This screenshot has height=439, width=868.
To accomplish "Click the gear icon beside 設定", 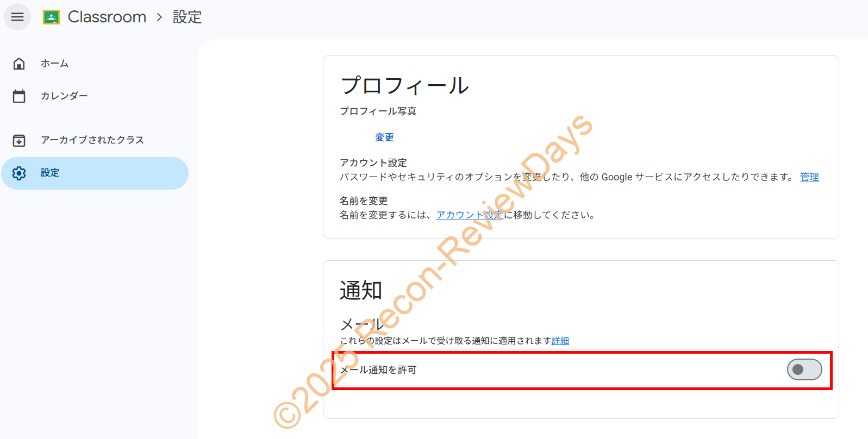I will coord(19,173).
